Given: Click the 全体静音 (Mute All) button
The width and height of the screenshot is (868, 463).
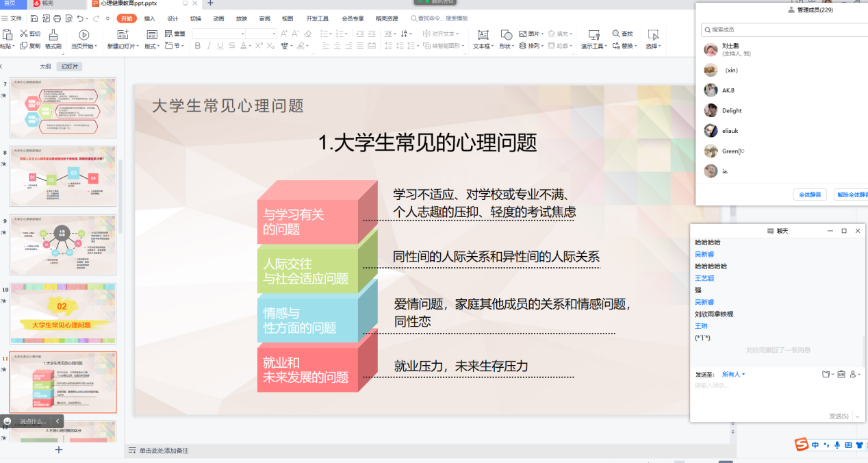Looking at the screenshot, I should (810, 195).
